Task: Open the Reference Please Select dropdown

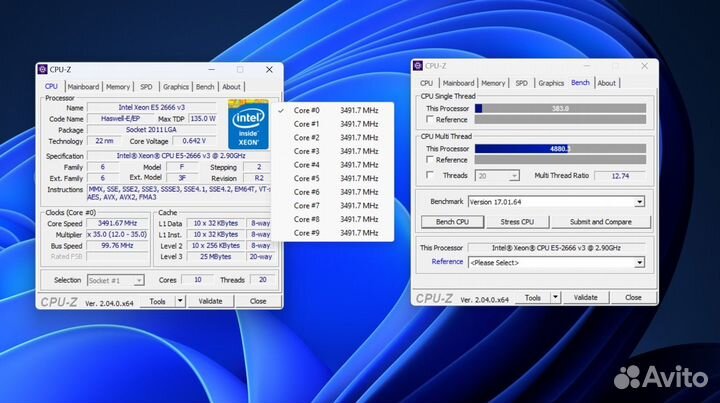Action: point(639,263)
